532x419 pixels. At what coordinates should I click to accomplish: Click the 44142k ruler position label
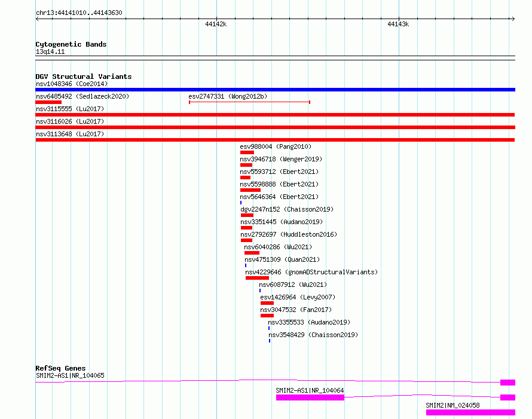pyautogui.click(x=216, y=24)
